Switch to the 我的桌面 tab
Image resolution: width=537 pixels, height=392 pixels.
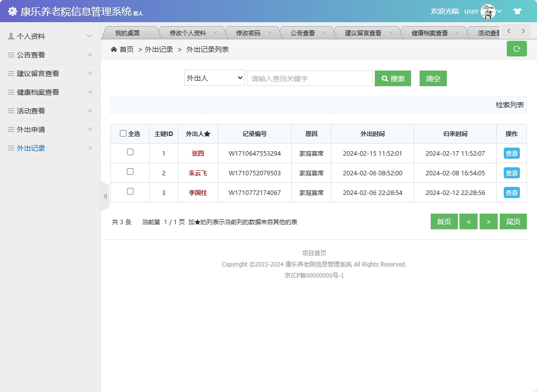[129, 31]
